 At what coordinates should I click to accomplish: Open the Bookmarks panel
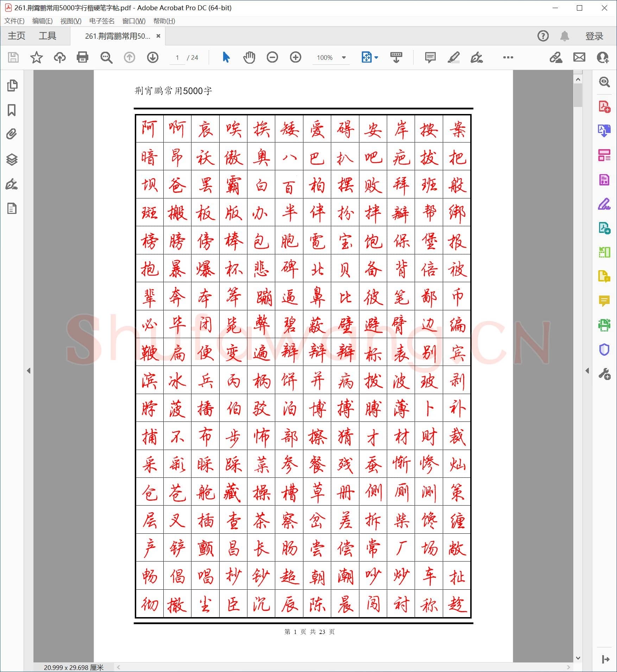pyautogui.click(x=12, y=110)
